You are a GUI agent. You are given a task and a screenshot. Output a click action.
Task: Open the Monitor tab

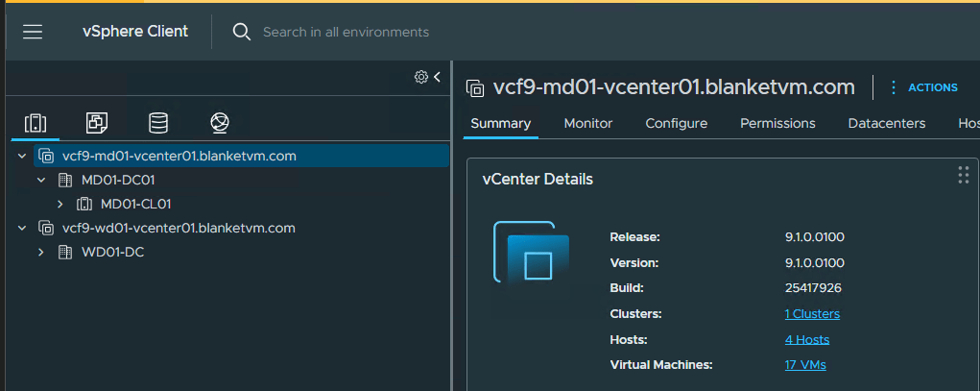(x=588, y=124)
